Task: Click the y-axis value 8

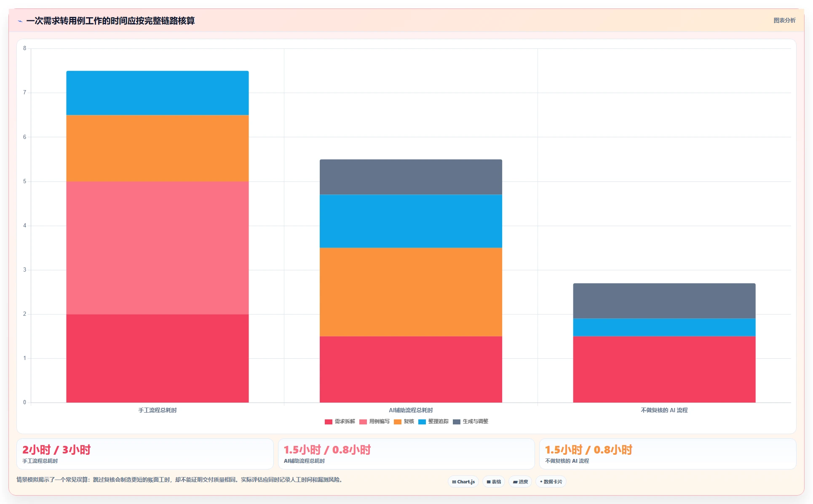Action: [x=24, y=48]
